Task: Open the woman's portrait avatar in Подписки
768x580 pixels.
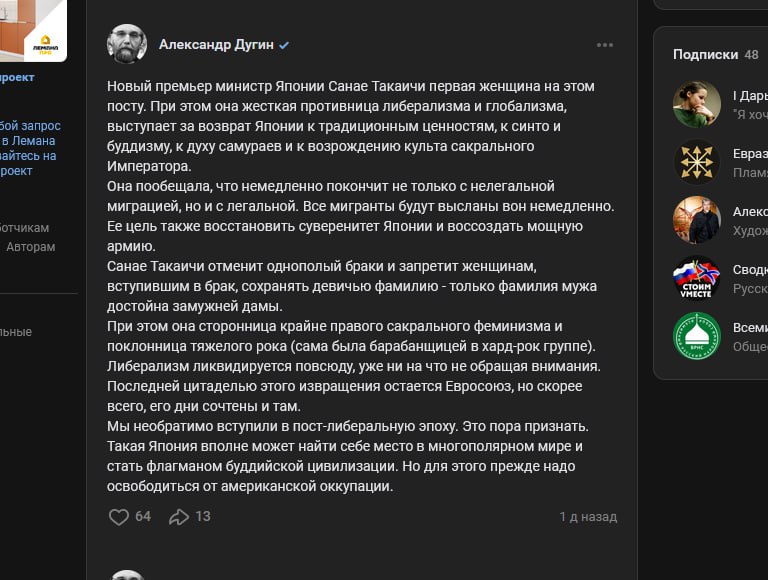Action: coord(697,104)
